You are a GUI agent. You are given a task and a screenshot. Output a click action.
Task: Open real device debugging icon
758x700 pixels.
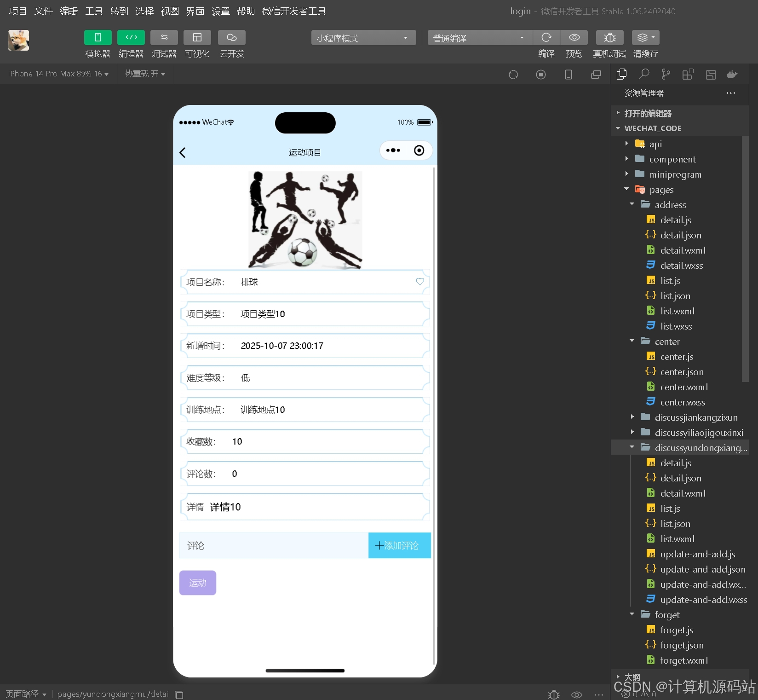tap(610, 38)
